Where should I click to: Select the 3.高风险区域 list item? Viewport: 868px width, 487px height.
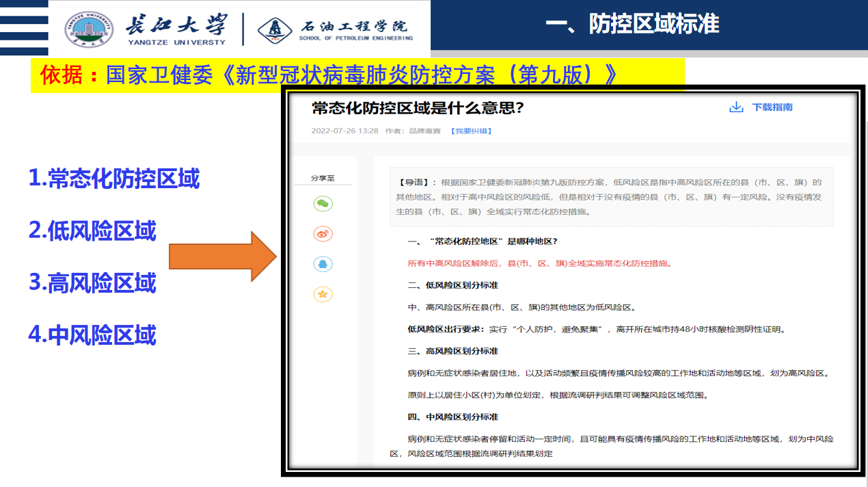pyautogui.click(x=92, y=282)
